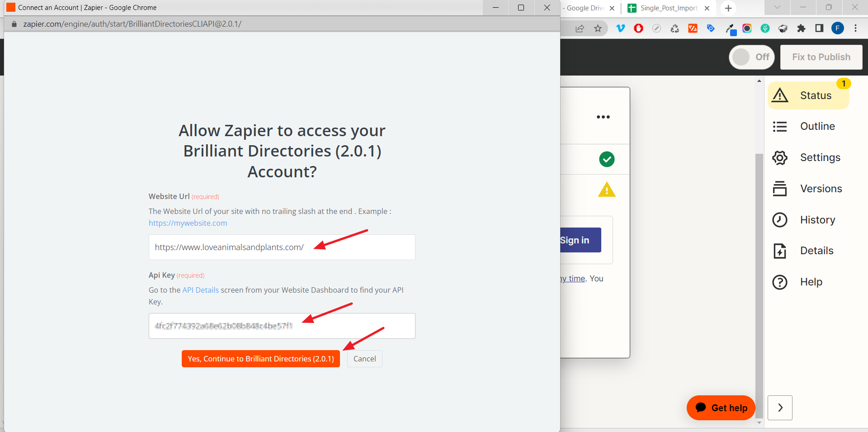Open the Versions stack icon
868x432 pixels.
780,189
